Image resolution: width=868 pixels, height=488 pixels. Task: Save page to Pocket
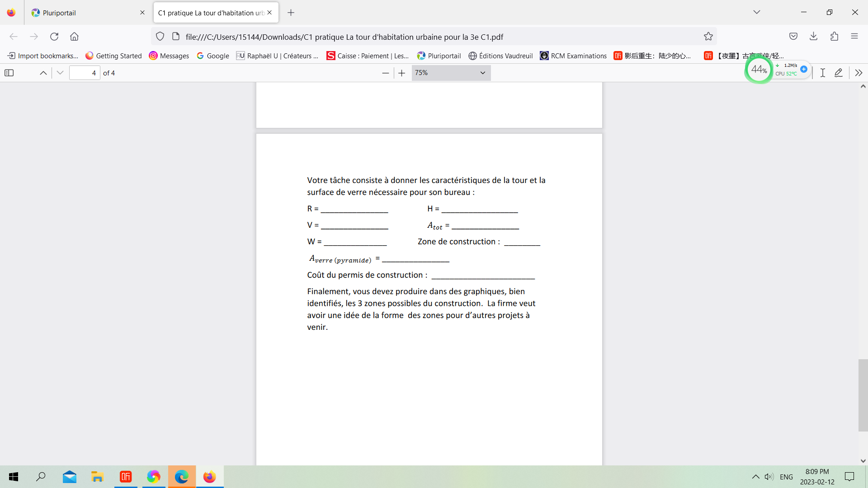click(x=793, y=37)
